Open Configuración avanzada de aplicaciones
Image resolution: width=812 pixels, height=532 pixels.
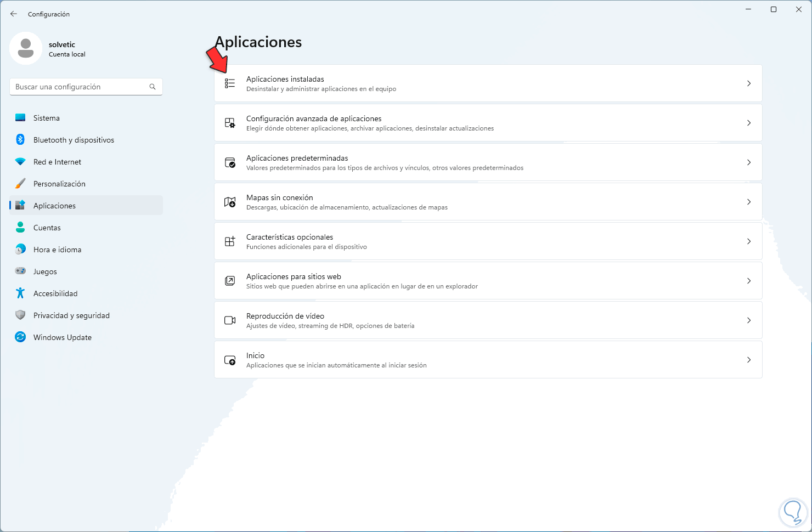(x=488, y=123)
